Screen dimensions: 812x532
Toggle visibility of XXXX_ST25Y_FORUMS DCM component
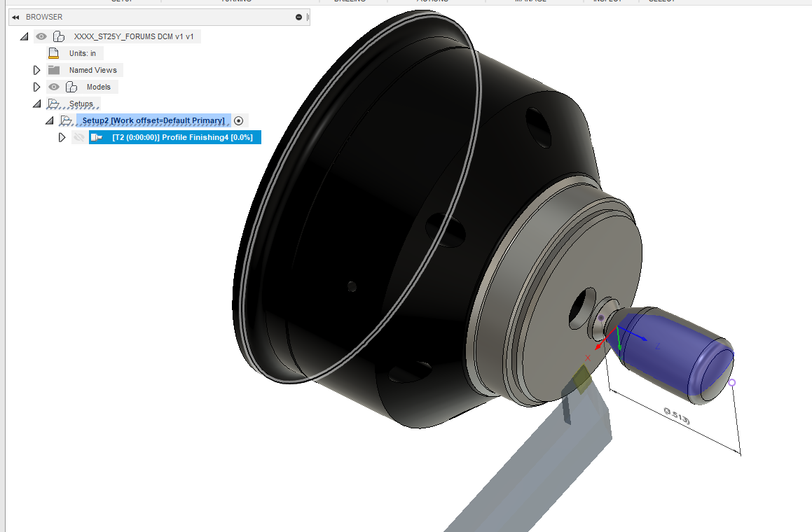(x=41, y=36)
